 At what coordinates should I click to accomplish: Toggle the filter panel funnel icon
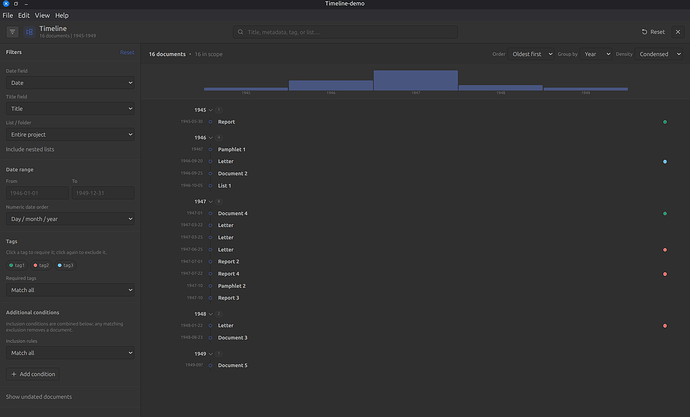12,32
